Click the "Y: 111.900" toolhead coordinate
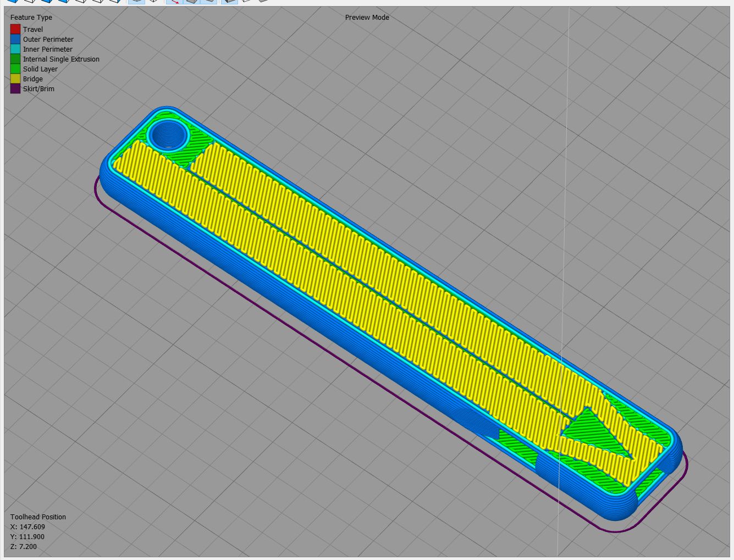The width and height of the screenshot is (734, 560). point(27,537)
